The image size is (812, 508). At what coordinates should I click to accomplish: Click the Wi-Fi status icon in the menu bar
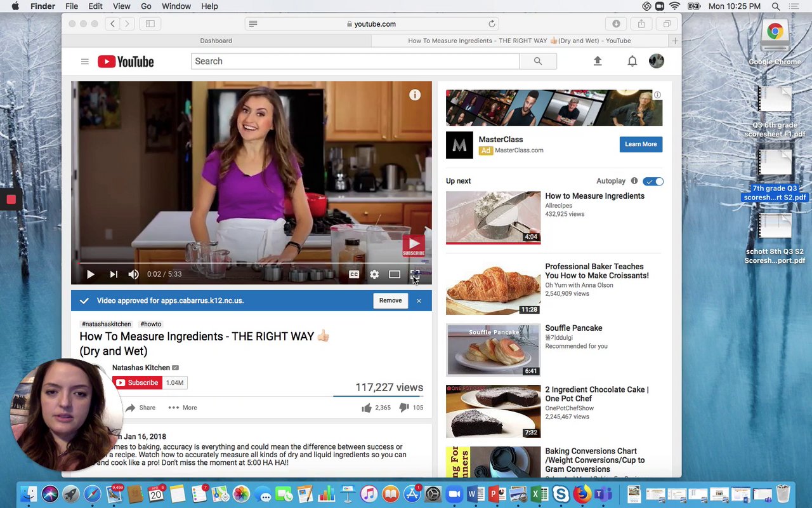pyautogui.click(x=675, y=6)
